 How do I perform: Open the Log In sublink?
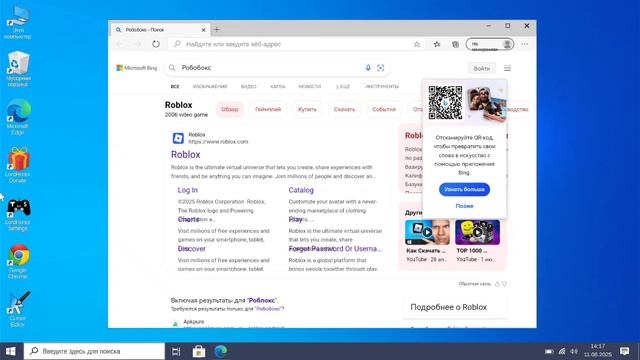tap(188, 190)
